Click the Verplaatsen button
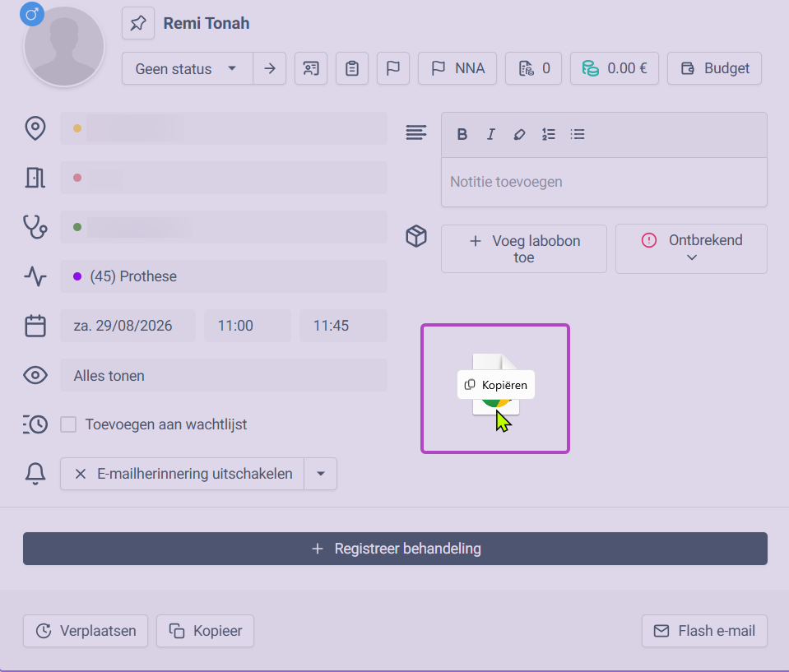The image size is (789, 672). tap(86, 631)
